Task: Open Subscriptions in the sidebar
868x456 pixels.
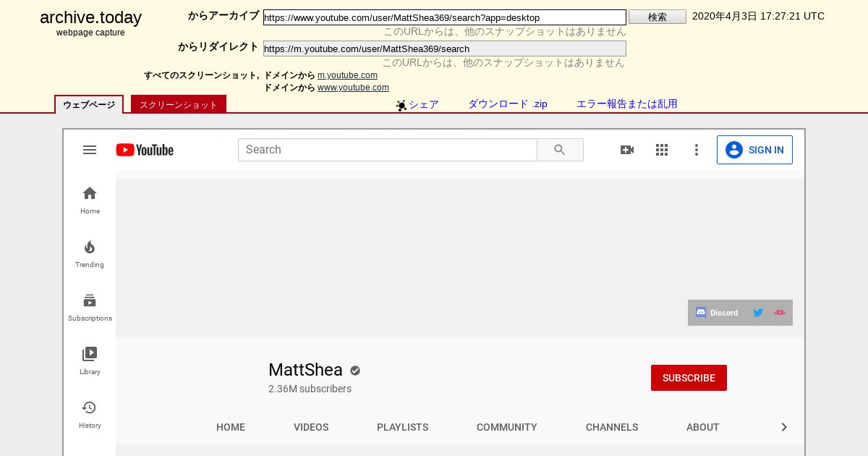Action: coord(90,308)
